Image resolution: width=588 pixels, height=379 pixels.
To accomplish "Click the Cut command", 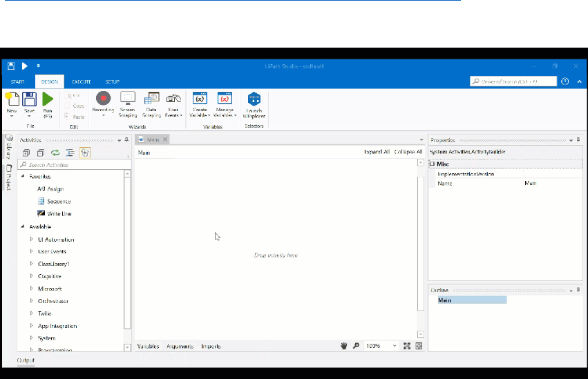I will [73, 95].
